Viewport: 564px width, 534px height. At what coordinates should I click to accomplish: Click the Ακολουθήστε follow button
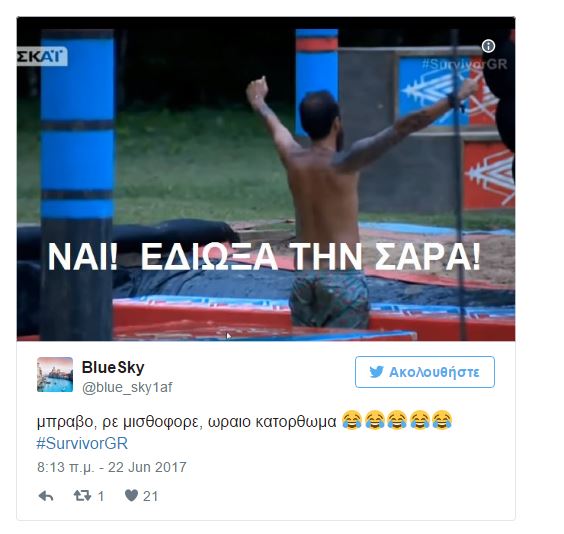[425, 372]
